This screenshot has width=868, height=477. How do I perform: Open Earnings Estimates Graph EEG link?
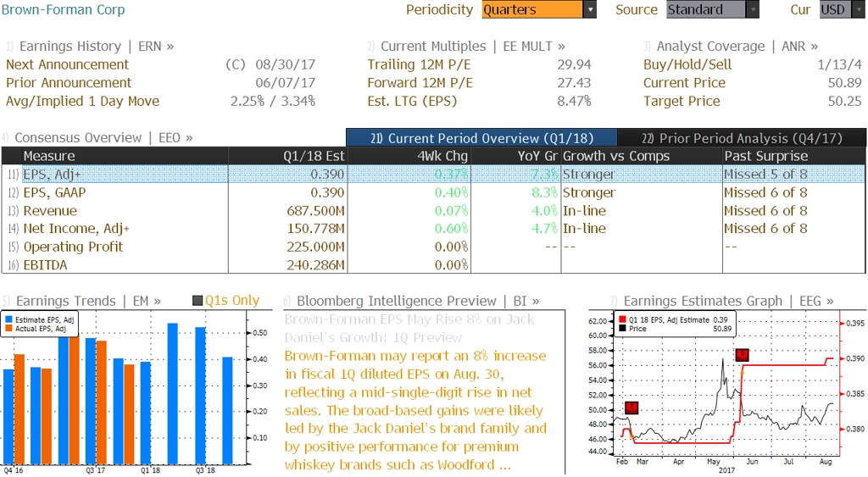(x=728, y=301)
